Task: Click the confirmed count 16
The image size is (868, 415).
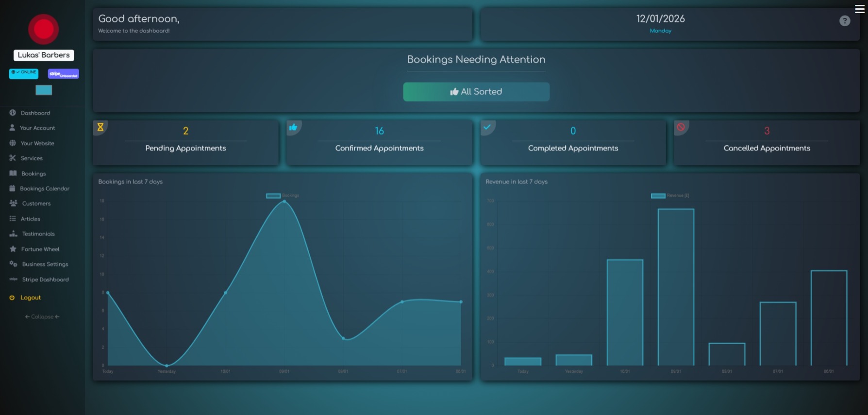Action: click(x=380, y=131)
